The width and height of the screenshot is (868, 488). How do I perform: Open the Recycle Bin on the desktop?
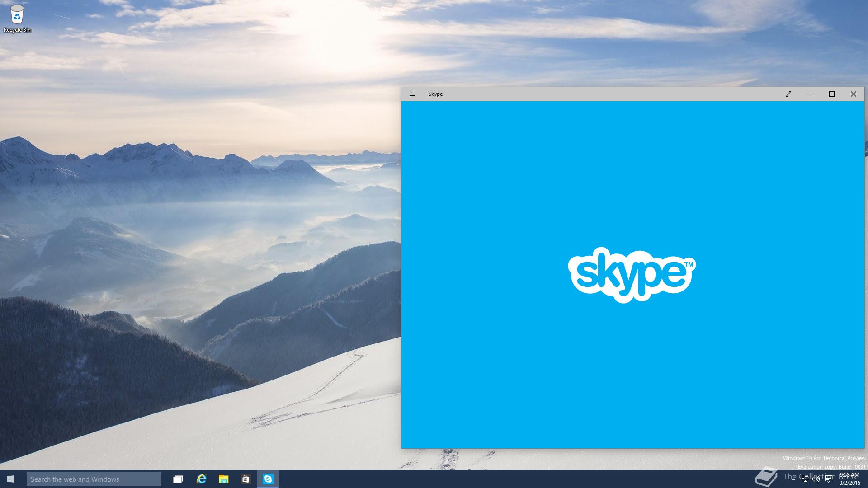point(17,19)
